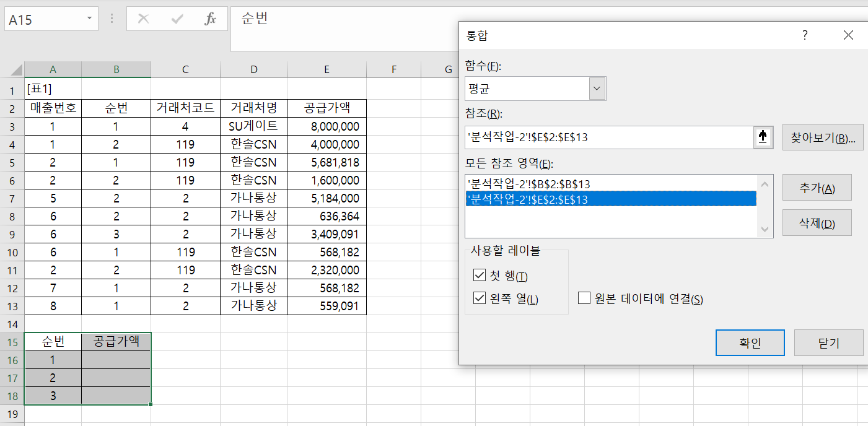This screenshot has width=868, height=426.
Task: Open the Insert Function fx icon
Action: pos(211,19)
